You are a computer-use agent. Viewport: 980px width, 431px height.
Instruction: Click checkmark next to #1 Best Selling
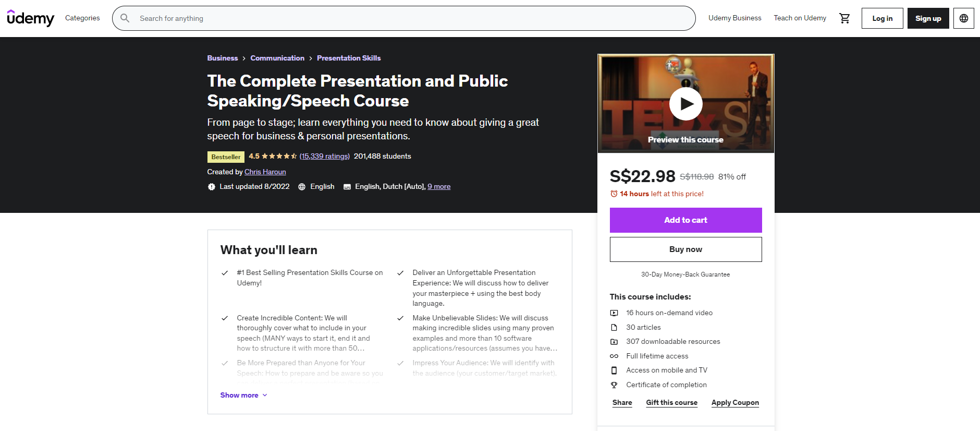[225, 273]
